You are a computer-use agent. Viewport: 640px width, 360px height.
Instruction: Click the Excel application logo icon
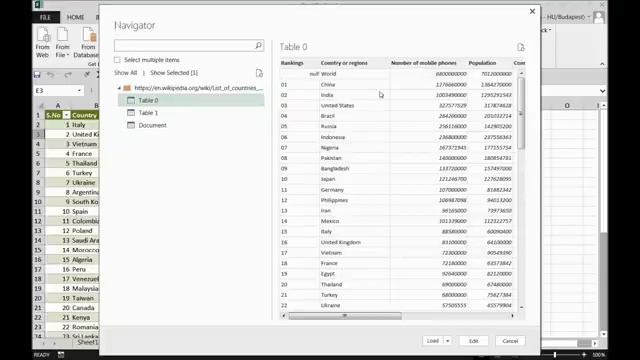(39, 4)
